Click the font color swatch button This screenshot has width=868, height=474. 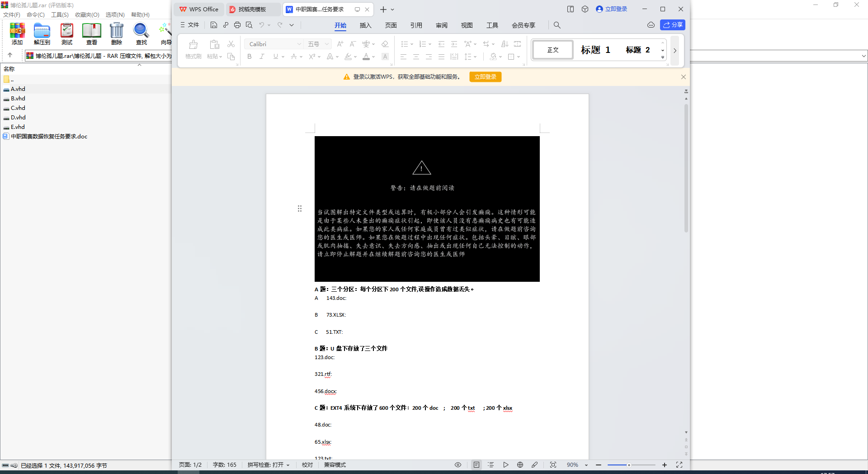[x=366, y=57]
